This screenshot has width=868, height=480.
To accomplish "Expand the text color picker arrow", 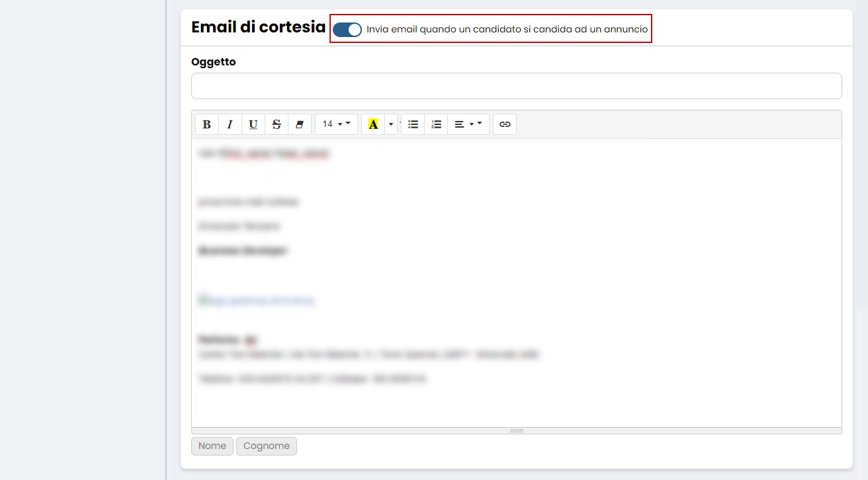I will point(390,124).
